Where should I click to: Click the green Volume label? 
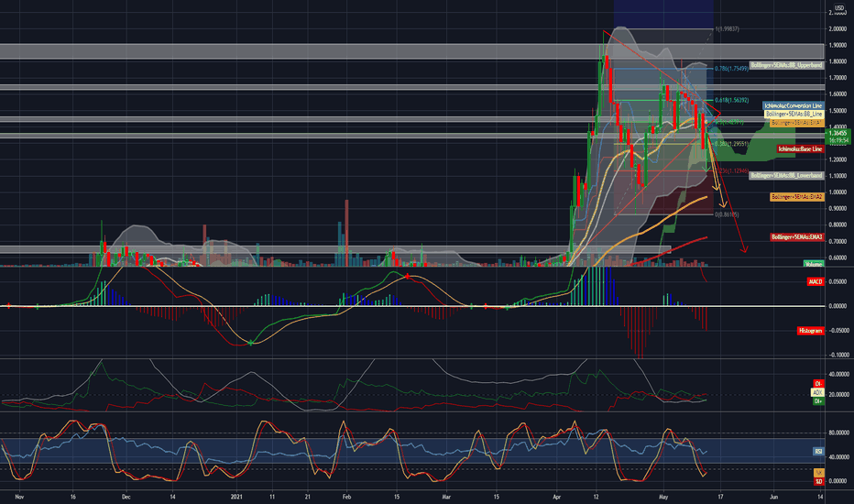click(813, 264)
